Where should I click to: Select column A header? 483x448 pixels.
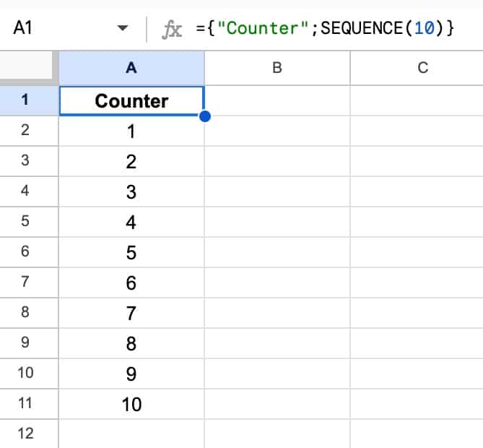tap(131, 68)
